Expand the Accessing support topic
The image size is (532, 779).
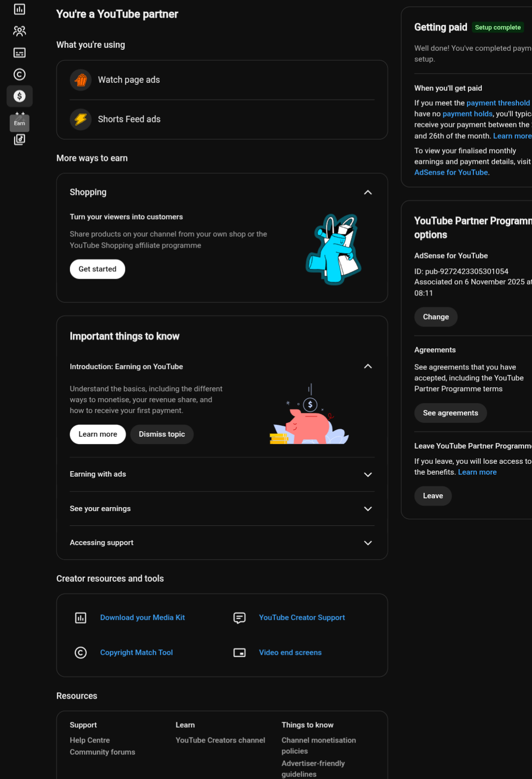(368, 543)
